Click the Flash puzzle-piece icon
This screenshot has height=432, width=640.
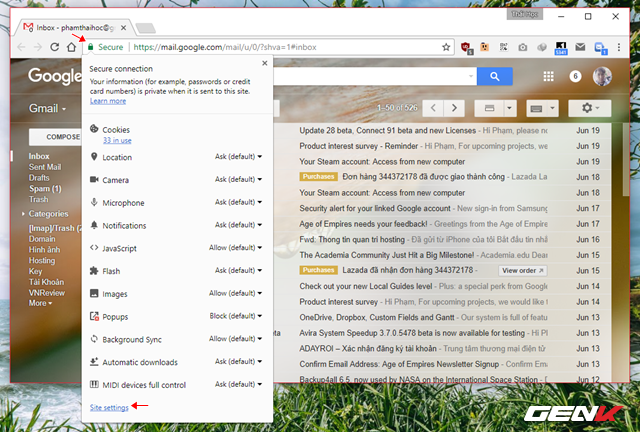point(94,271)
